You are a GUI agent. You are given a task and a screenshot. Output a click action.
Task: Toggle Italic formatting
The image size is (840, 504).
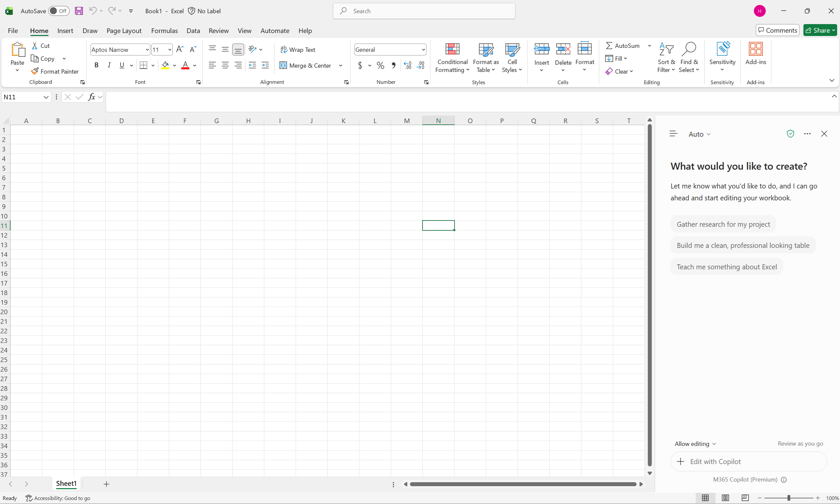109,65
